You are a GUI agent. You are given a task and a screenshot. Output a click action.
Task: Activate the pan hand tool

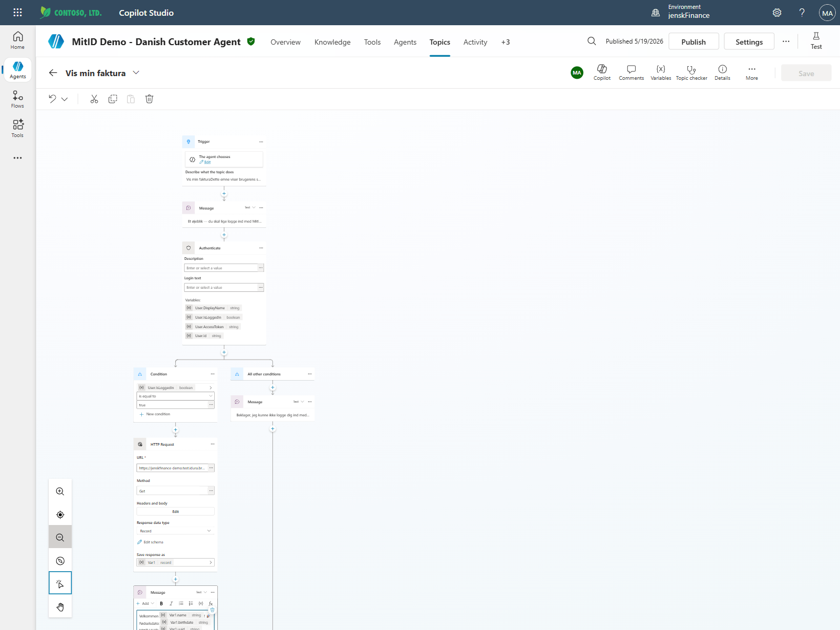[x=60, y=607]
